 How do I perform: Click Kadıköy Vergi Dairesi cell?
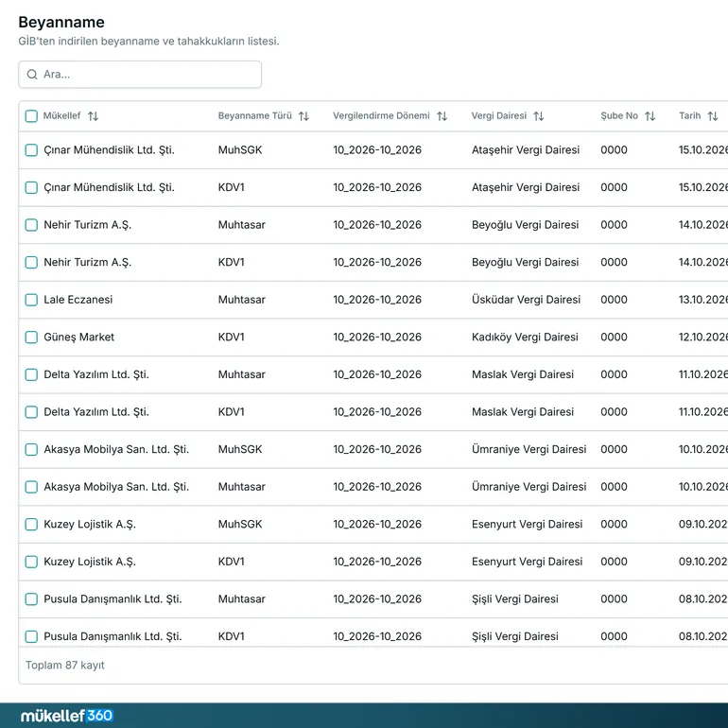tap(525, 338)
